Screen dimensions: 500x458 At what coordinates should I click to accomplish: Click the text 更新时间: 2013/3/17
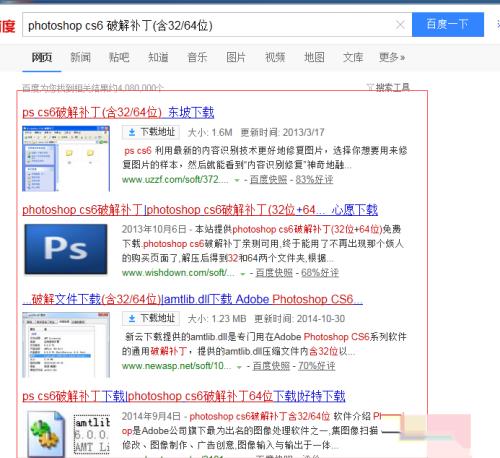point(282,132)
